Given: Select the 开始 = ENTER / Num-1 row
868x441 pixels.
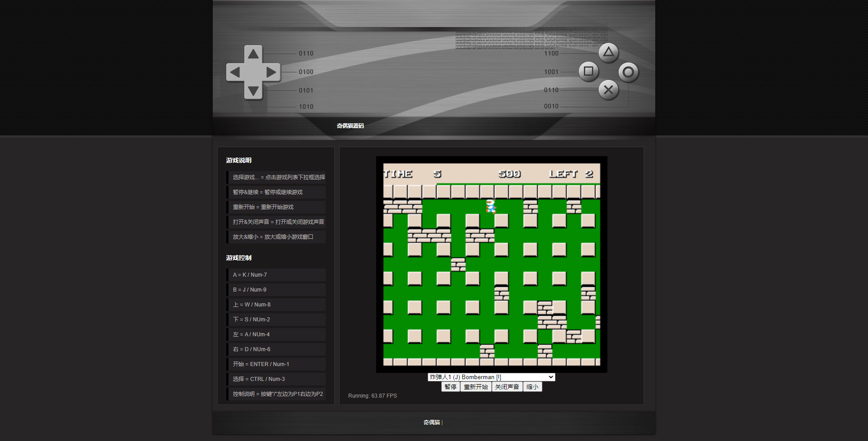Looking at the screenshot, I should 276,364.
